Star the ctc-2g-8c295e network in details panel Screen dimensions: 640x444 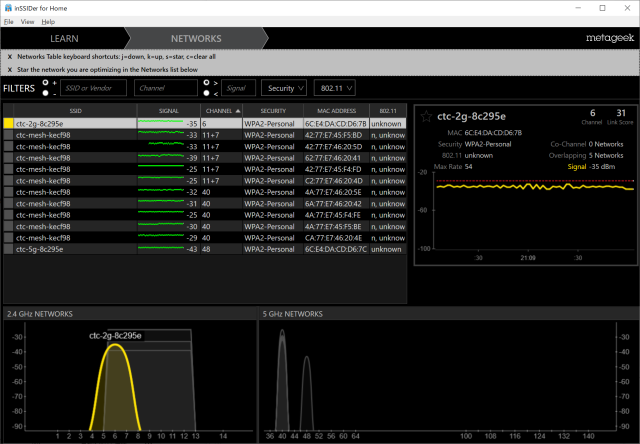(x=426, y=116)
